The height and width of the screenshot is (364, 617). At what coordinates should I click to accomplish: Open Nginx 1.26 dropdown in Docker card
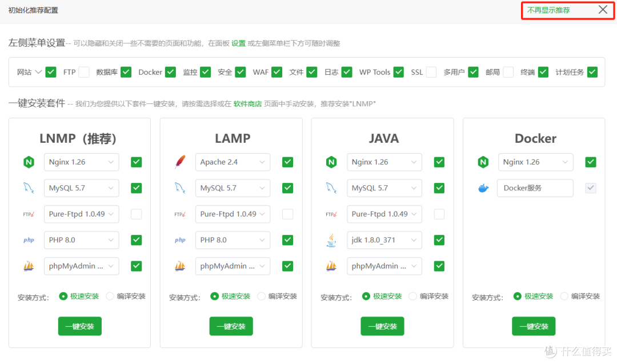[535, 162]
